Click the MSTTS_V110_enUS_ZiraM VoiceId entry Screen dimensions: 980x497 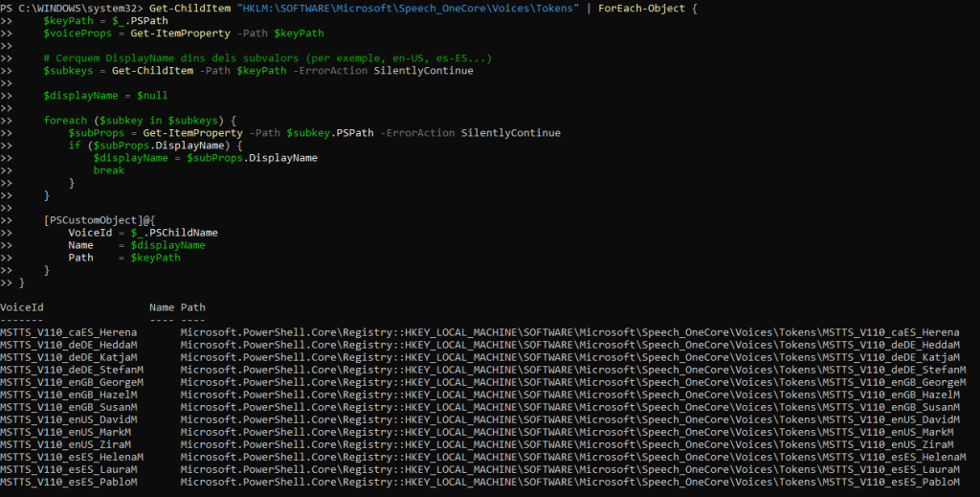[66, 444]
